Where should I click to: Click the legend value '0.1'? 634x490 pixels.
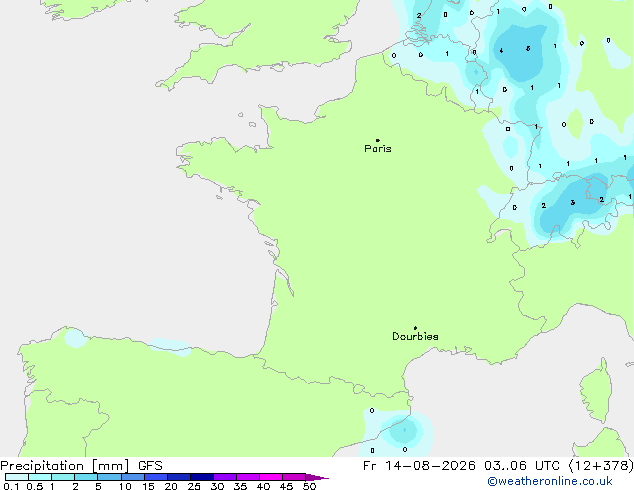(11, 486)
